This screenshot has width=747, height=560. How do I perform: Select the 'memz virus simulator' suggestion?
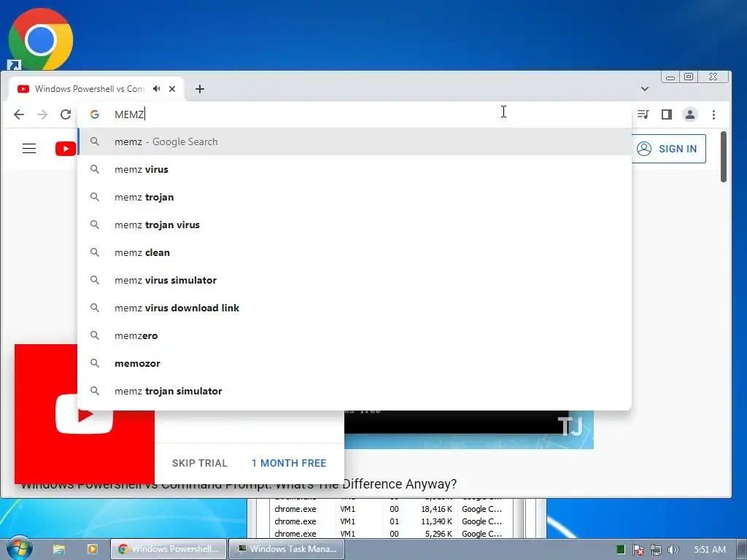click(x=355, y=280)
